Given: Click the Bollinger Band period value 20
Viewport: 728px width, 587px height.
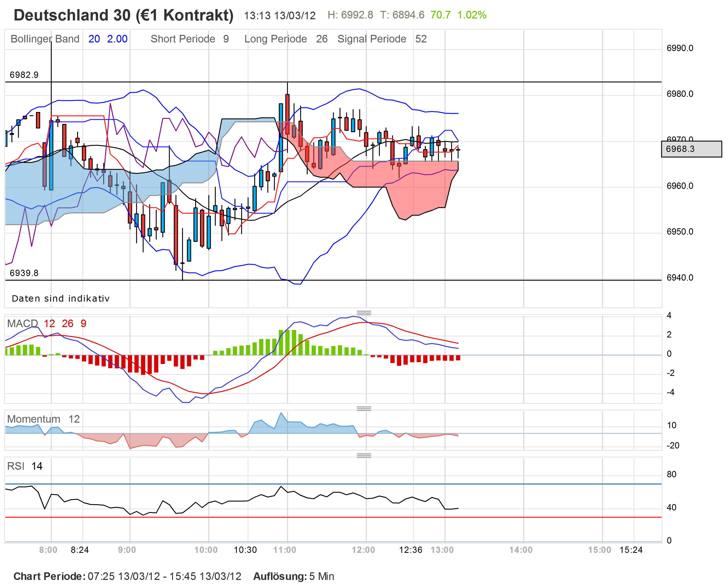Looking at the screenshot, I should point(94,39).
